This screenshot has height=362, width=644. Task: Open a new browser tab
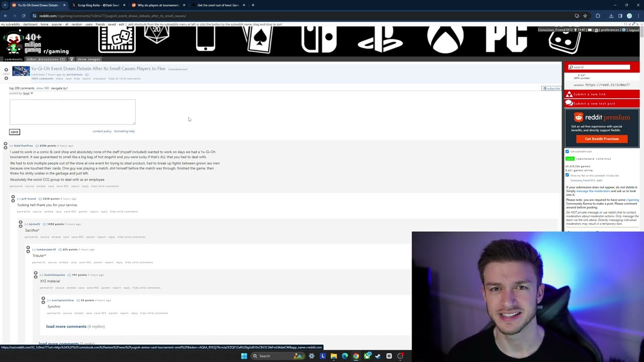(253, 5)
